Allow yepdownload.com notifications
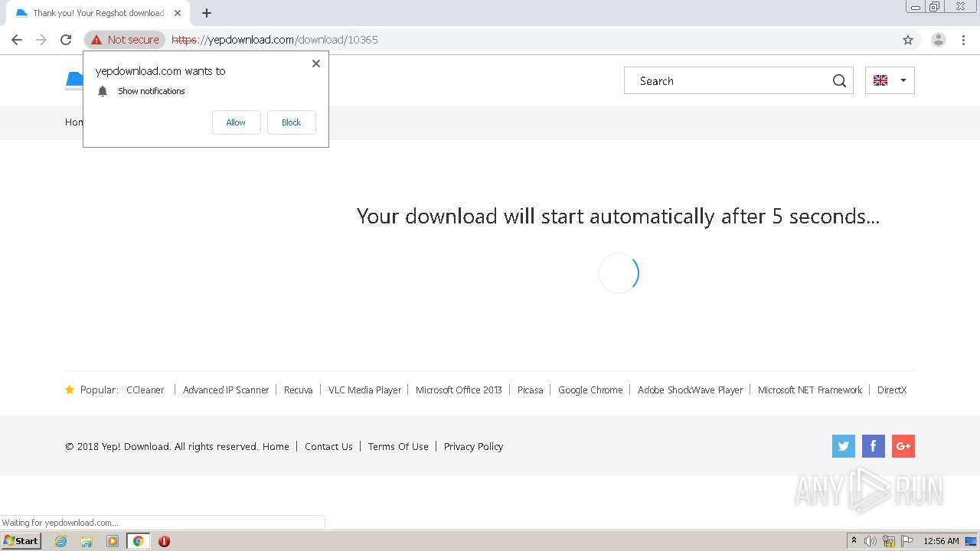 pyautogui.click(x=236, y=122)
